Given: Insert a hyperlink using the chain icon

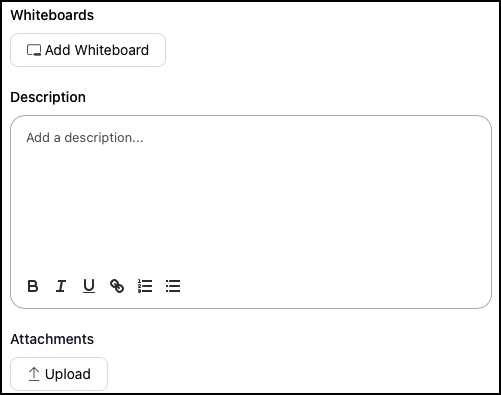Looking at the screenshot, I should point(117,286).
